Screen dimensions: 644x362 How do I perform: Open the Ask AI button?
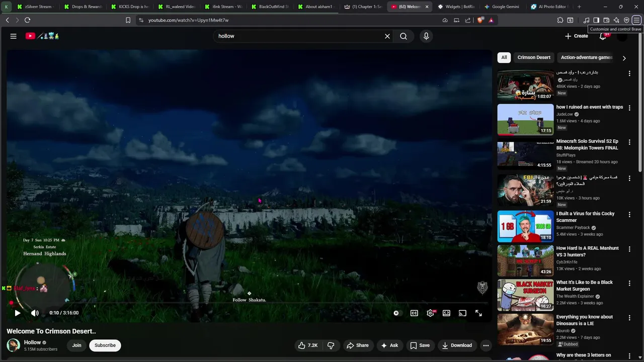[389, 345]
